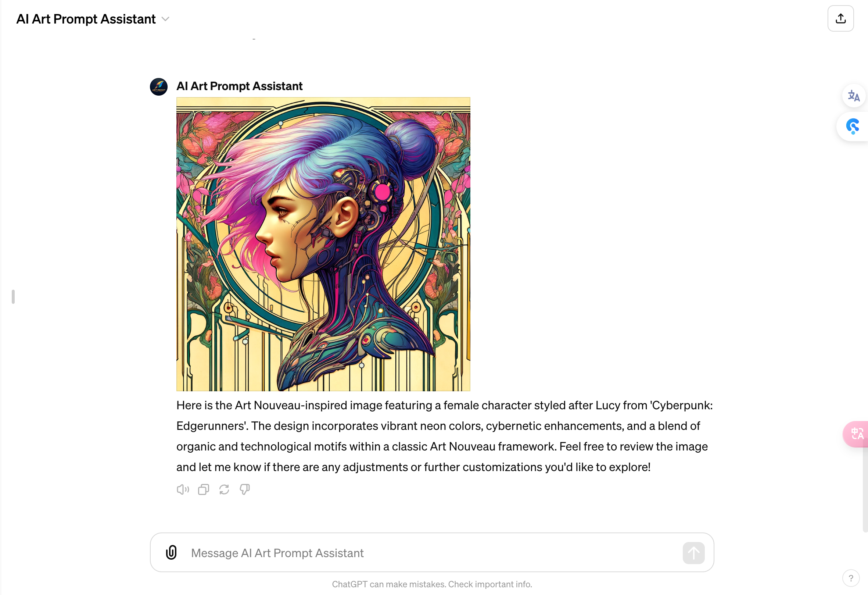Play the response with read aloud icon
This screenshot has width=868, height=595.
coord(183,489)
